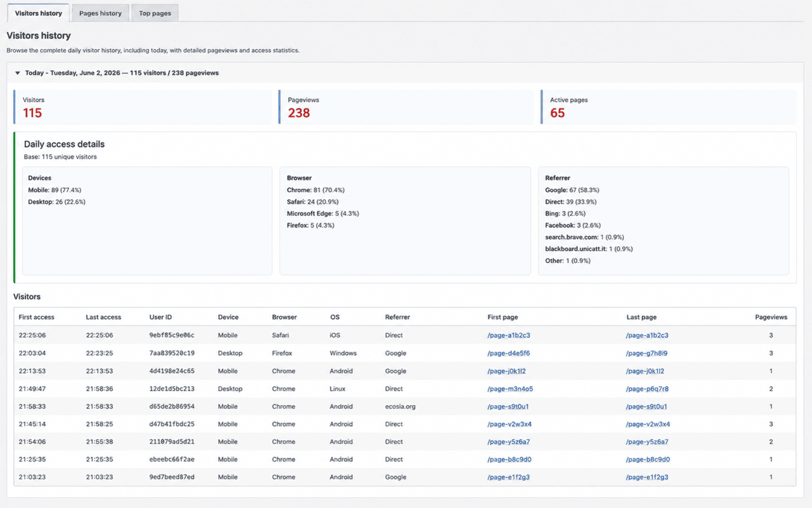Open First page link /page-j0k1l2
Viewport: 812px width, 508px height.
tap(506, 371)
